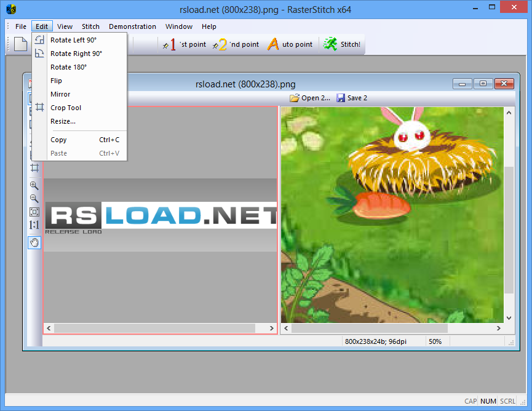Click the Save 2 button
The image size is (532, 411).
click(x=351, y=97)
